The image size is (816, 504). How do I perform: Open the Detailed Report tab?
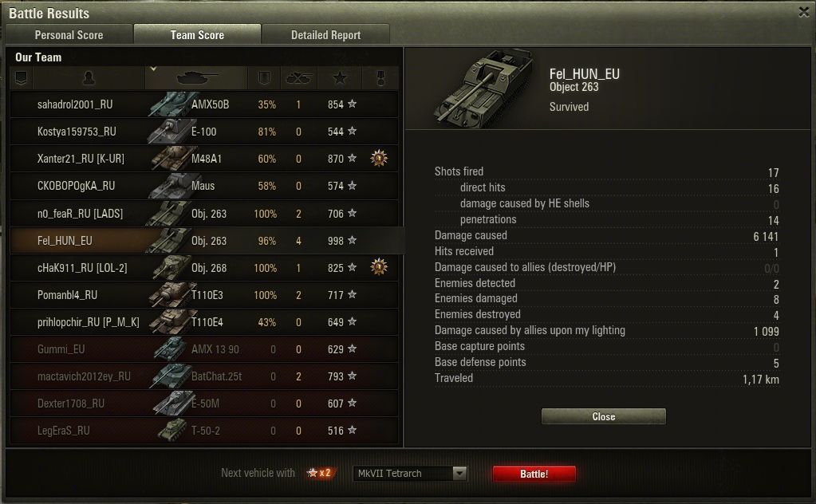[x=325, y=35]
